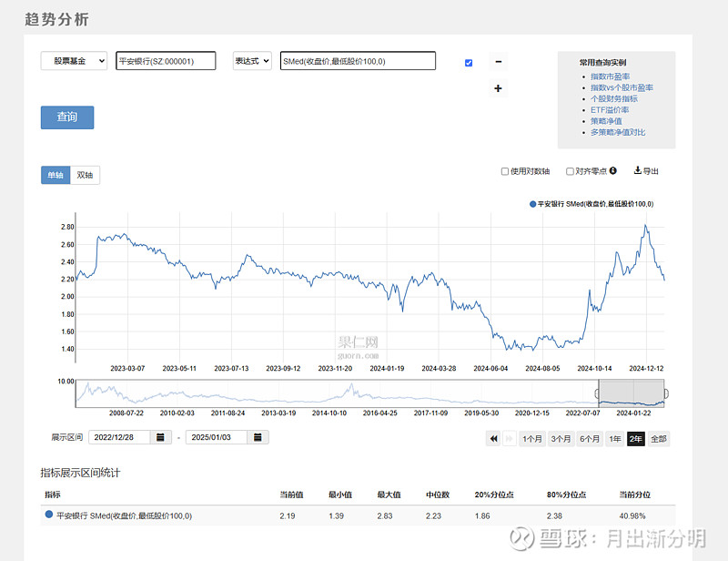Click the 当前值 value 2.19

tap(288, 515)
